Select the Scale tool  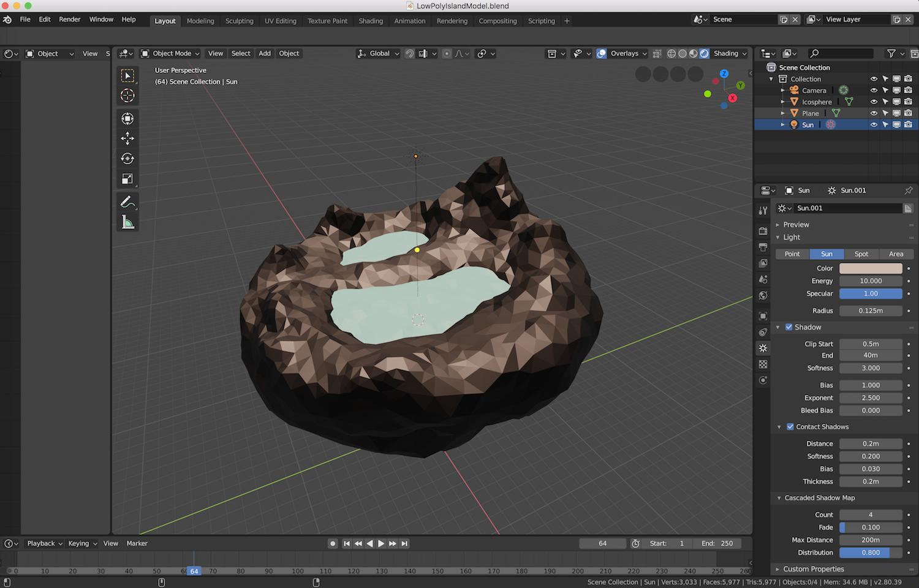(127, 179)
